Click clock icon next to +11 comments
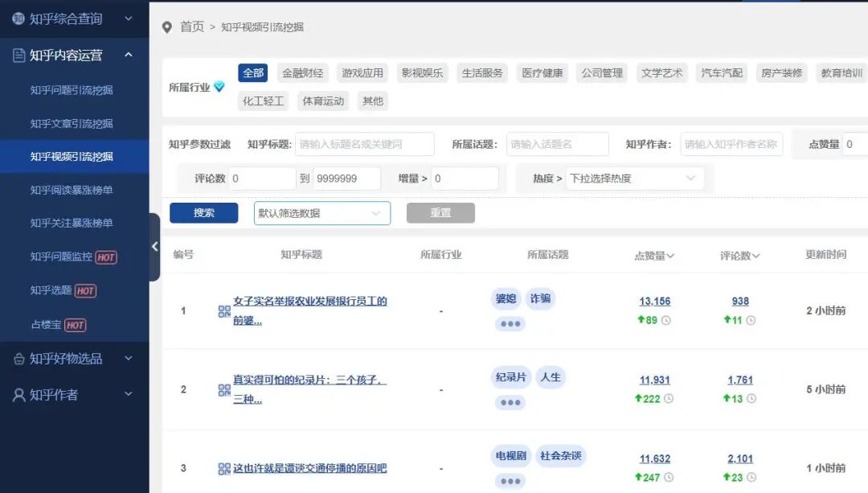This screenshot has height=493, width=868. 751,320
